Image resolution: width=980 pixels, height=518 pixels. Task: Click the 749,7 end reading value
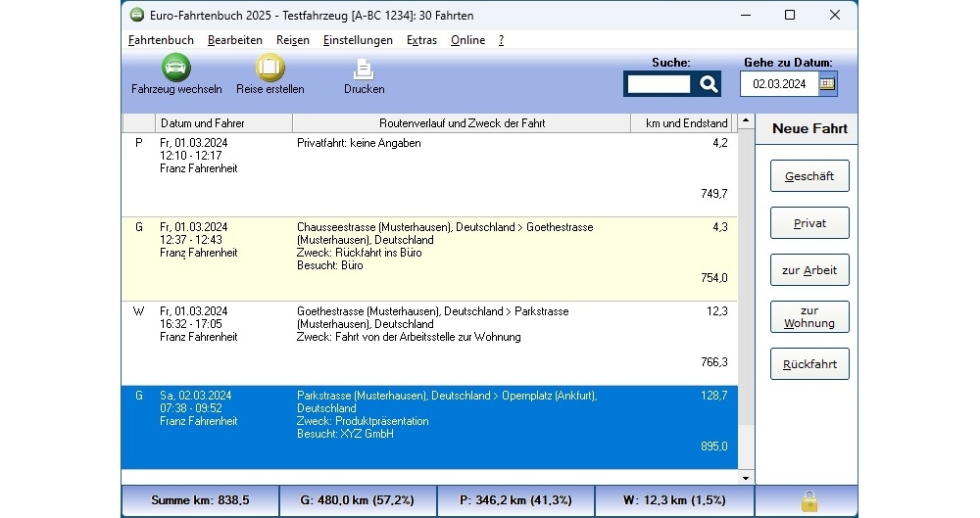[x=713, y=194]
